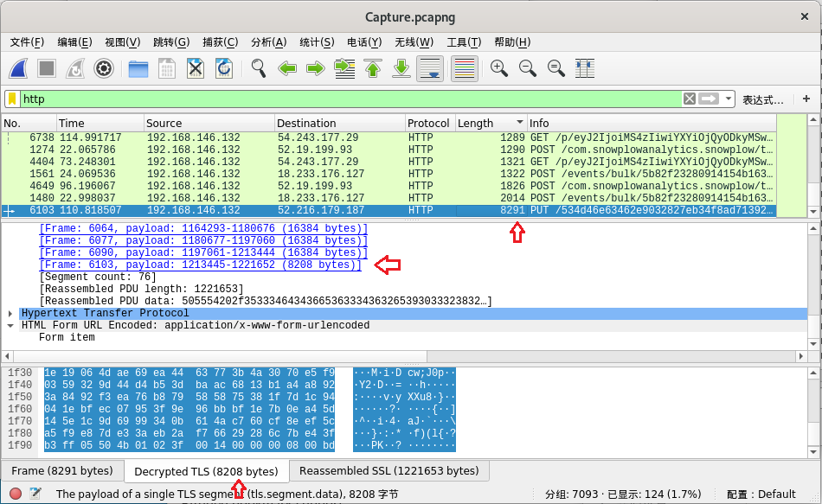Open the 无线(W) menu
The image size is (822, 504).
[x=414, y=42]
